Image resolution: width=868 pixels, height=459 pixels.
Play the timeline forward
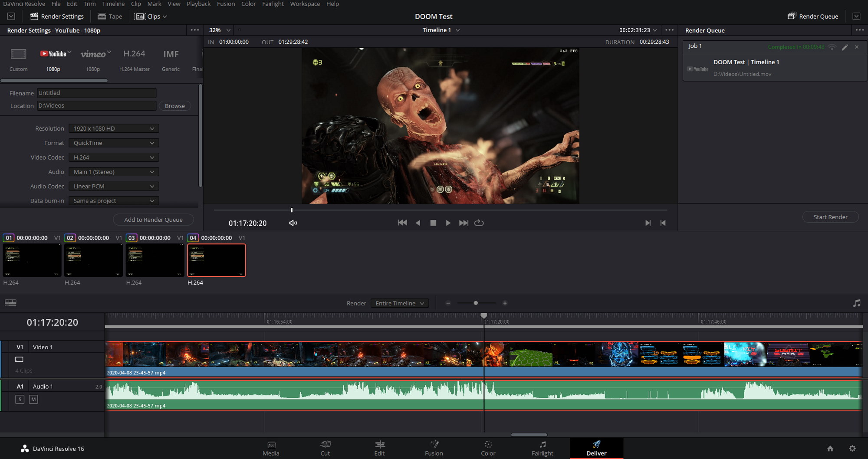click(x=448, y=223)
